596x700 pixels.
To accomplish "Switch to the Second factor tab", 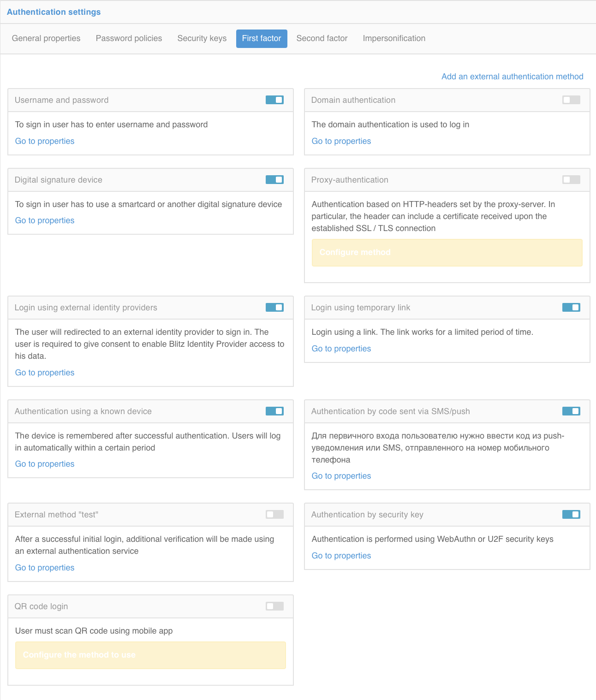I will click(x=322, y=38).
